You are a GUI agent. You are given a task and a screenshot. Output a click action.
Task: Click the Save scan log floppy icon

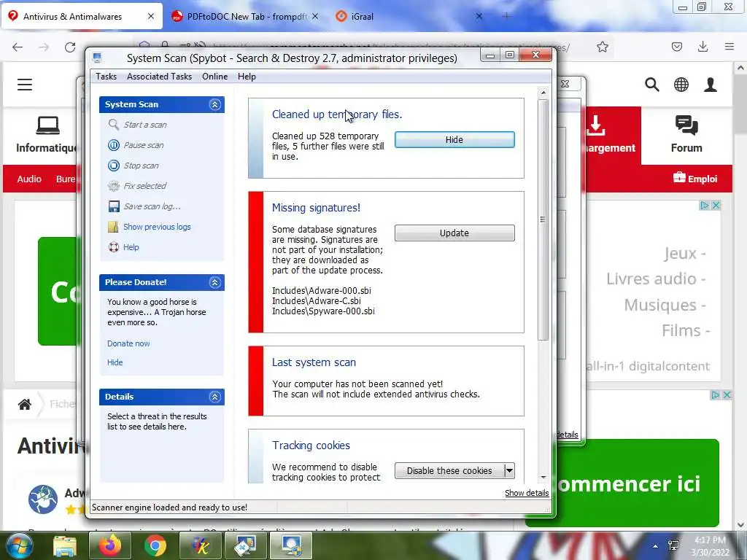coord(113,206)
